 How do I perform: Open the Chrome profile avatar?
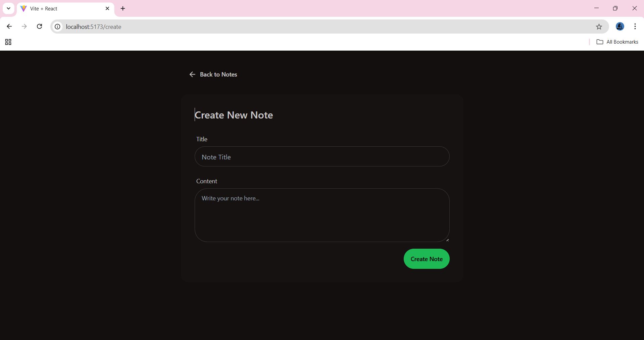[x=620, y=27]
